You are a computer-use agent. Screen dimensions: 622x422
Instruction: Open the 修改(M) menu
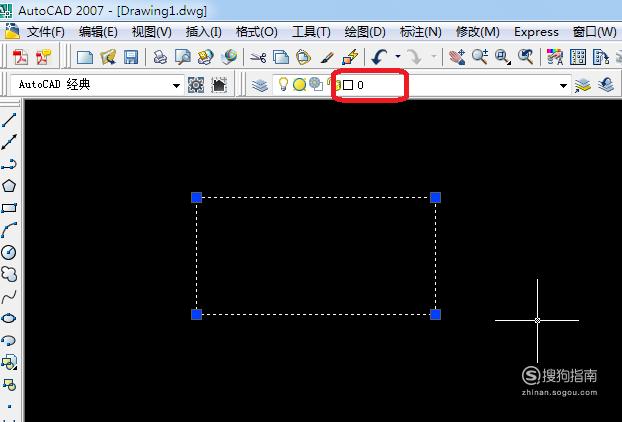(478, 32)
